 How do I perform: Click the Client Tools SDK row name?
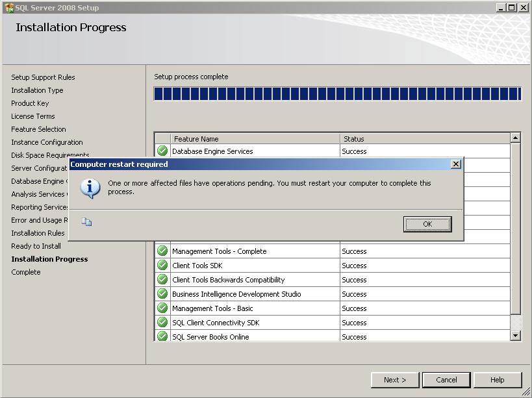coord(197,266)
